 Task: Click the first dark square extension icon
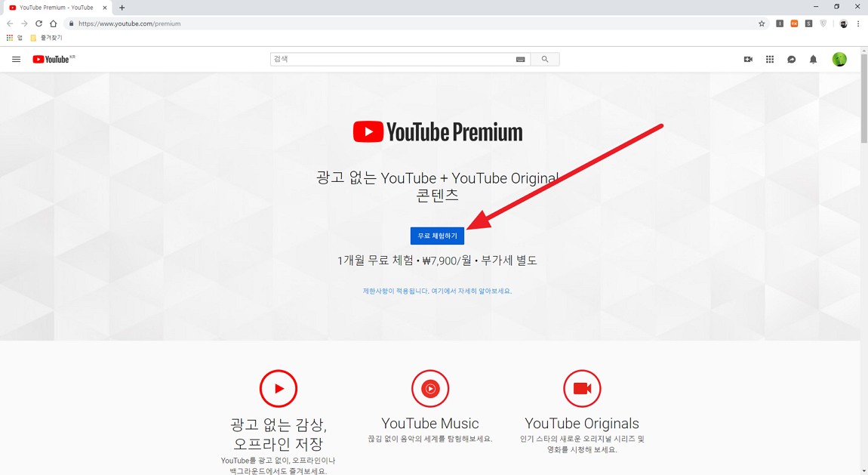click(780, 23)
